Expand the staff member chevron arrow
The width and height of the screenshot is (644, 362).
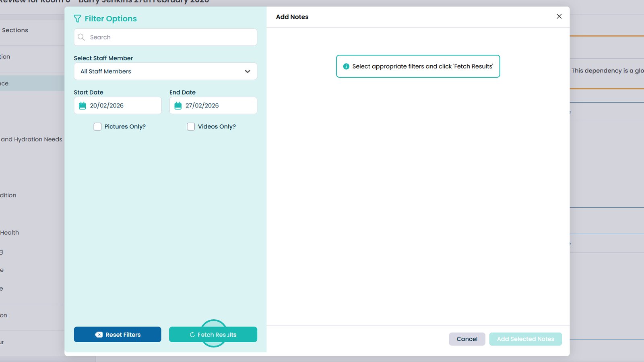point(248,71)
